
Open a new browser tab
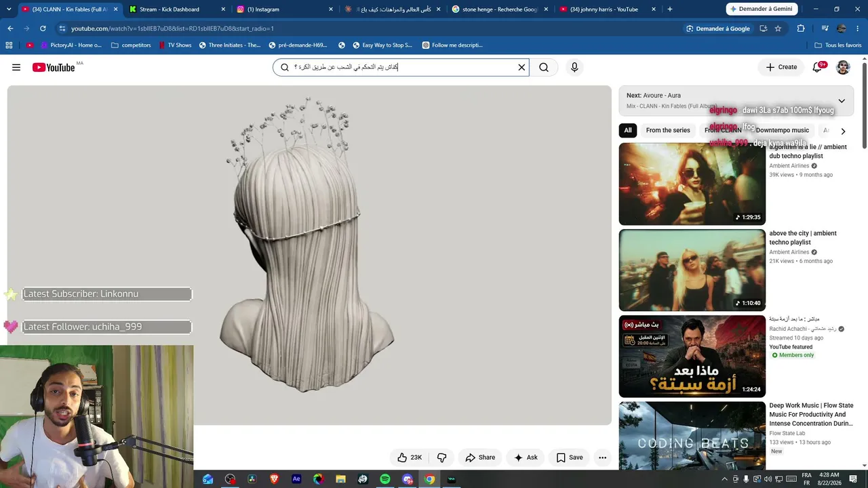click(x=670, y=9)
